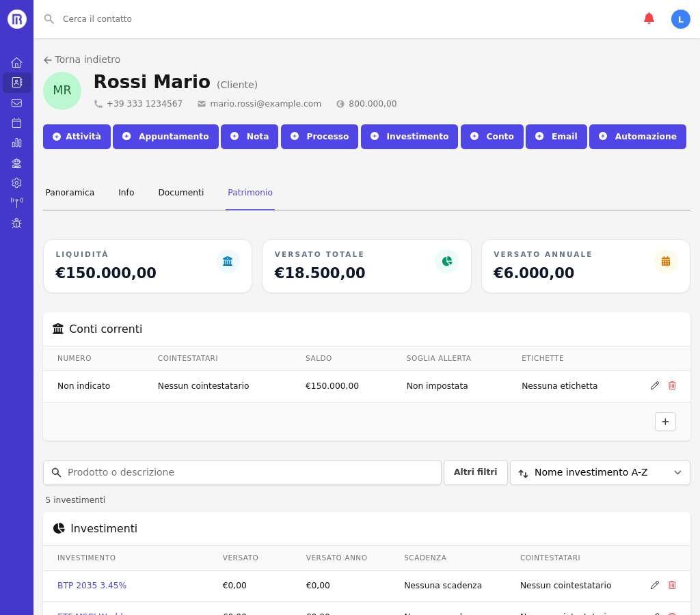This screenshot has height=615, width=700.
Task: Open the bar chart statistics sidebar icon
Action: [16, 143]
